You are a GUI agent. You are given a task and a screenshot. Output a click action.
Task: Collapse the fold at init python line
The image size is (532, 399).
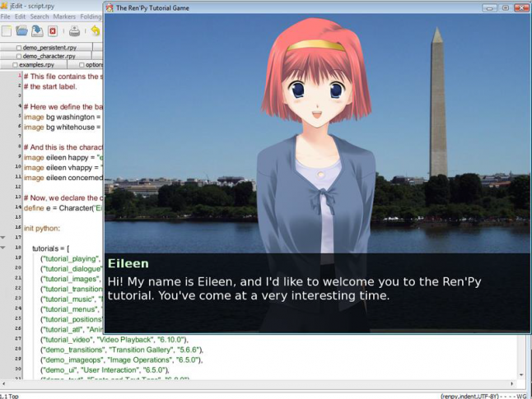pos(2,237)
